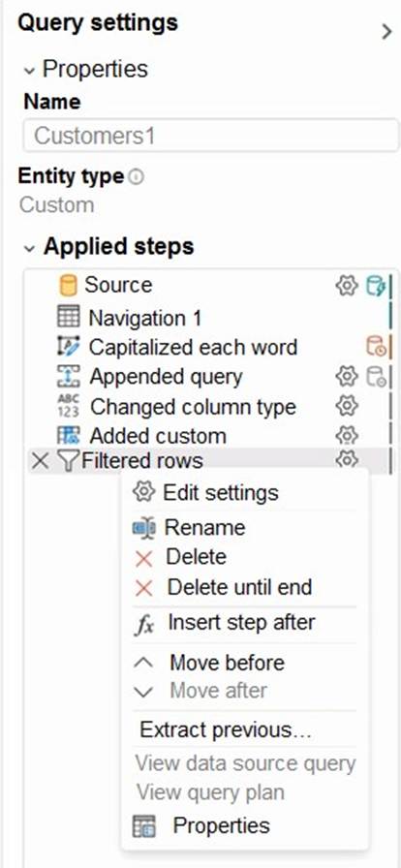Click gear icon beside Added custom step
Screen dimensions: 401x868
coord(347,435)
